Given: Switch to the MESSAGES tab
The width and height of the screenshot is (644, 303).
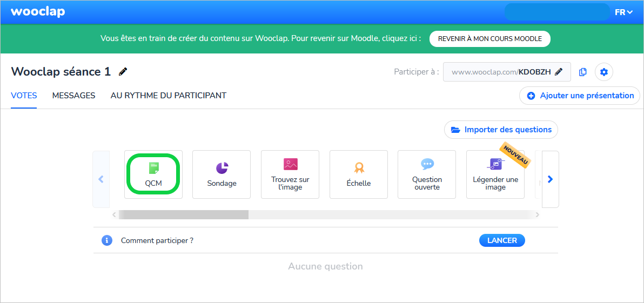Looking at the screenshot, I should tap(74, 96).
